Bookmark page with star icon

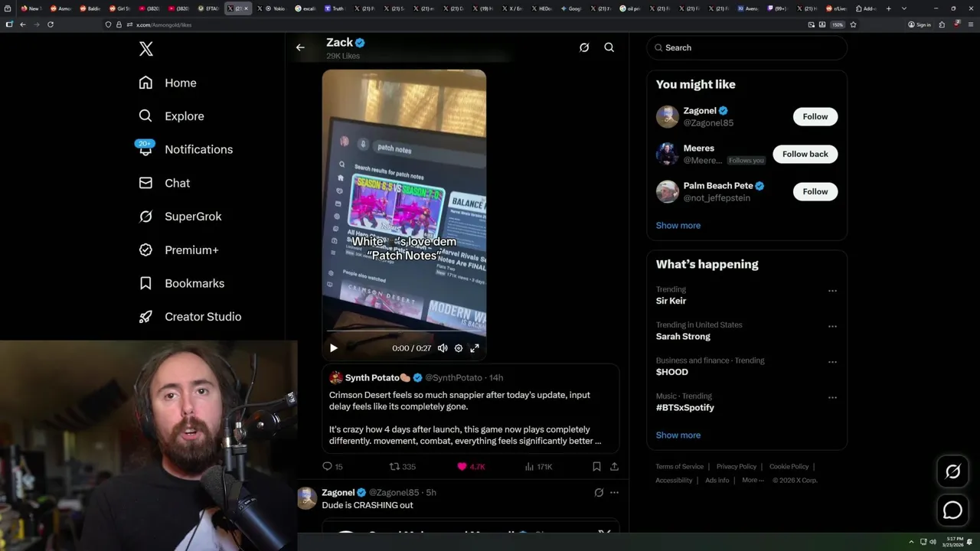tap(853, 24)
